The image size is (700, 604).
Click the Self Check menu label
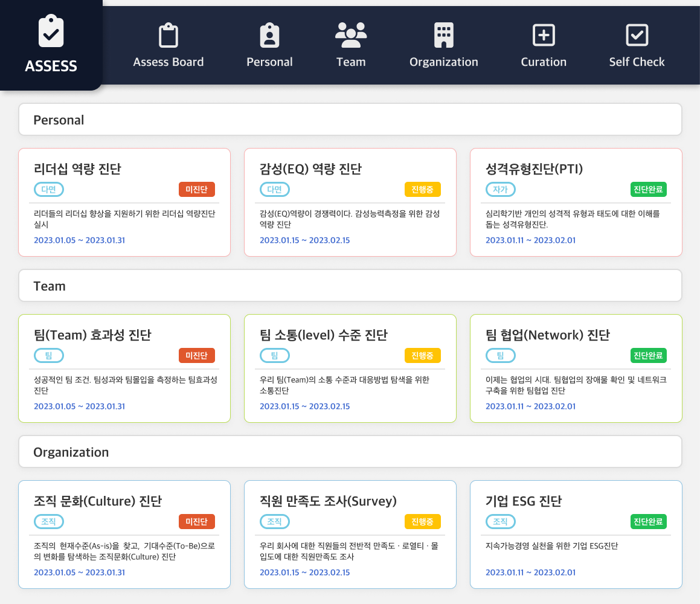[637, 62]
